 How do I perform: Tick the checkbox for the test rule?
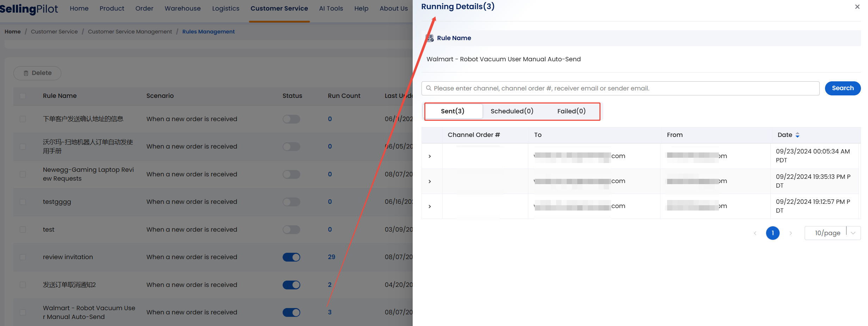(x=23, y=230)
